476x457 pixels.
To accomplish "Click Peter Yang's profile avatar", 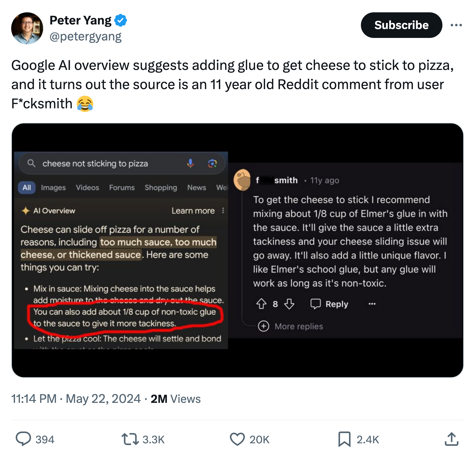I will point(27,28).
